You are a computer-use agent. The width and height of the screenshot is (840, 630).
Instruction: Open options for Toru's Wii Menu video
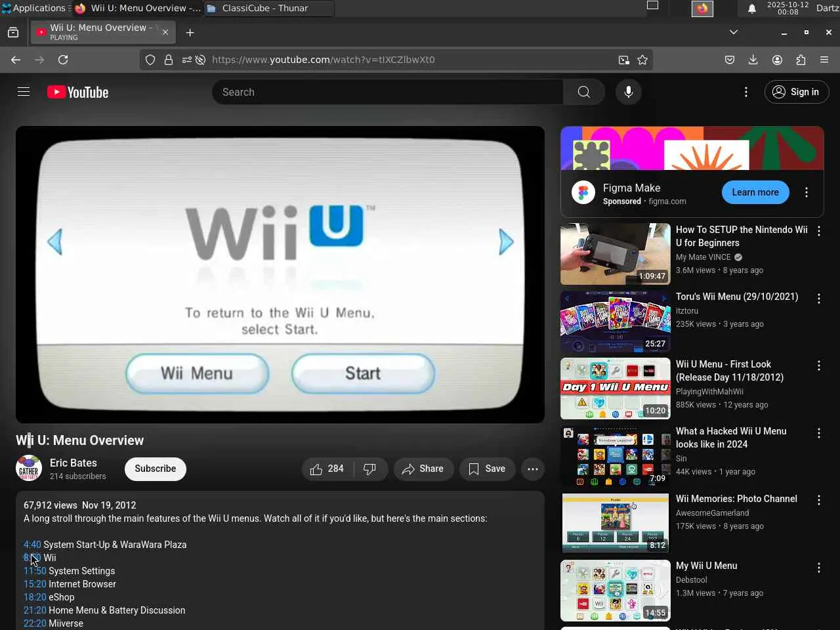(x=819, y=299)
